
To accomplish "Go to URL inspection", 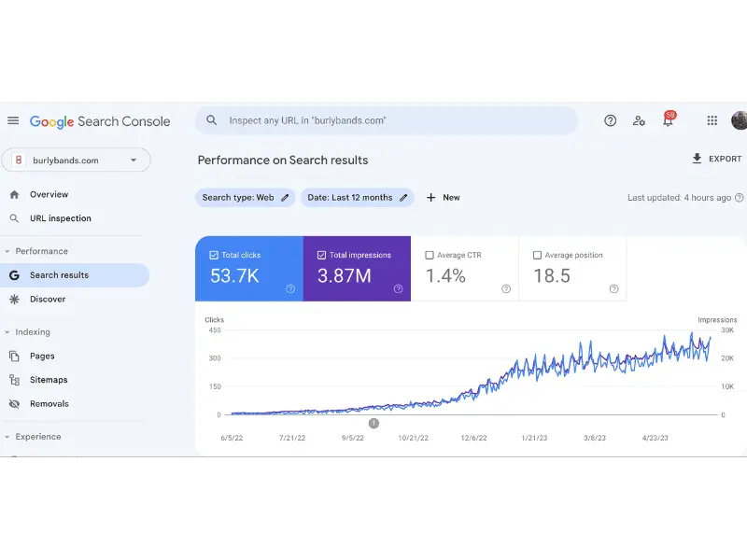I will (x=61, y=218).
